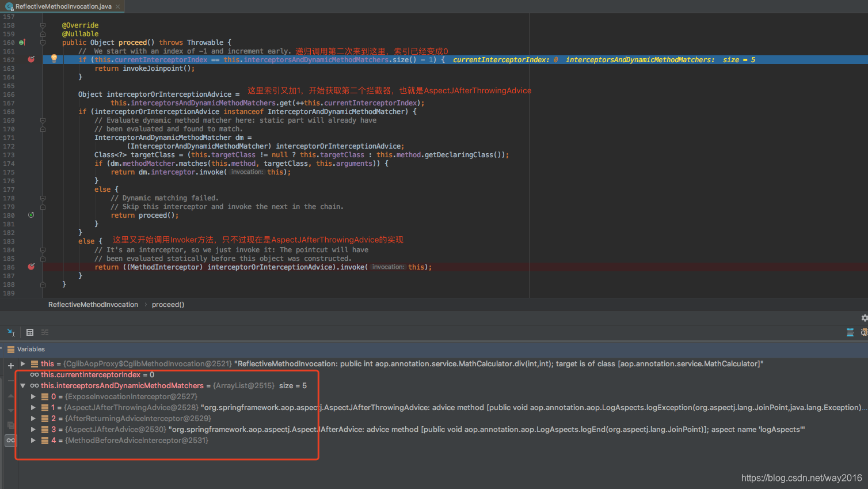Click the recursive call gutter icon on line 180
This screenshot has height=489, width=868.
pyautogui.click(x=31, y=215)
